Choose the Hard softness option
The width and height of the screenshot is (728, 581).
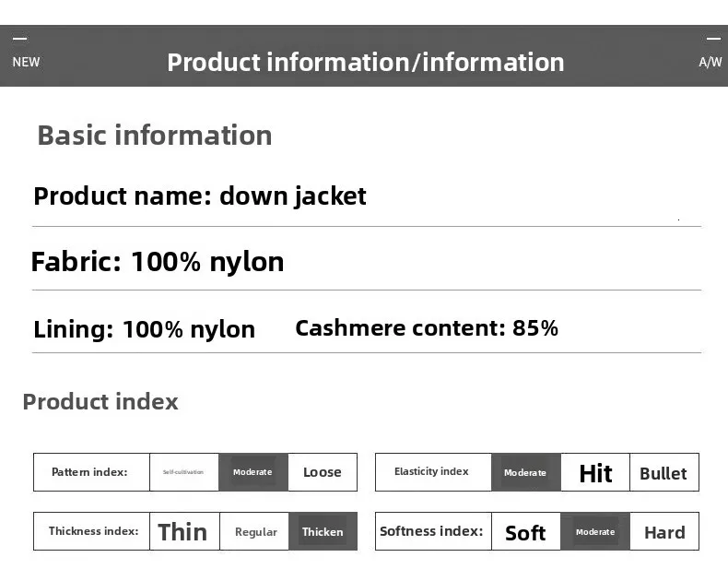[664, 532]
